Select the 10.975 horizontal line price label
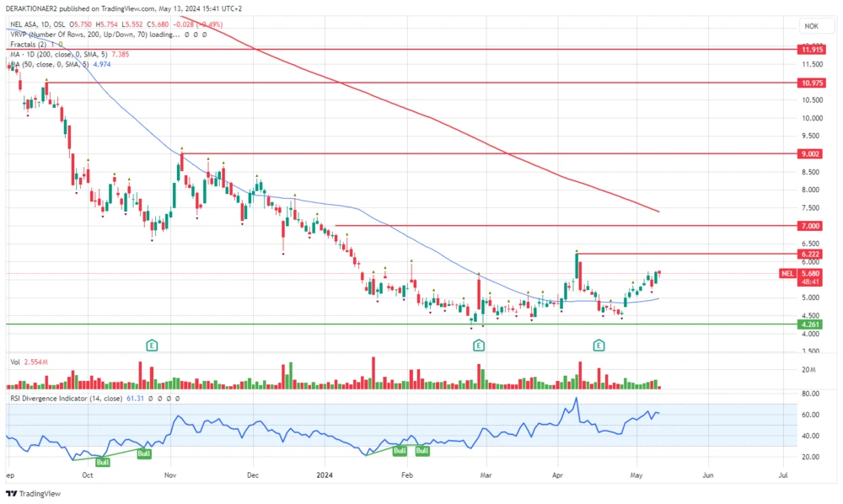Viewport: 843px width, 504px height. point(813,83)
